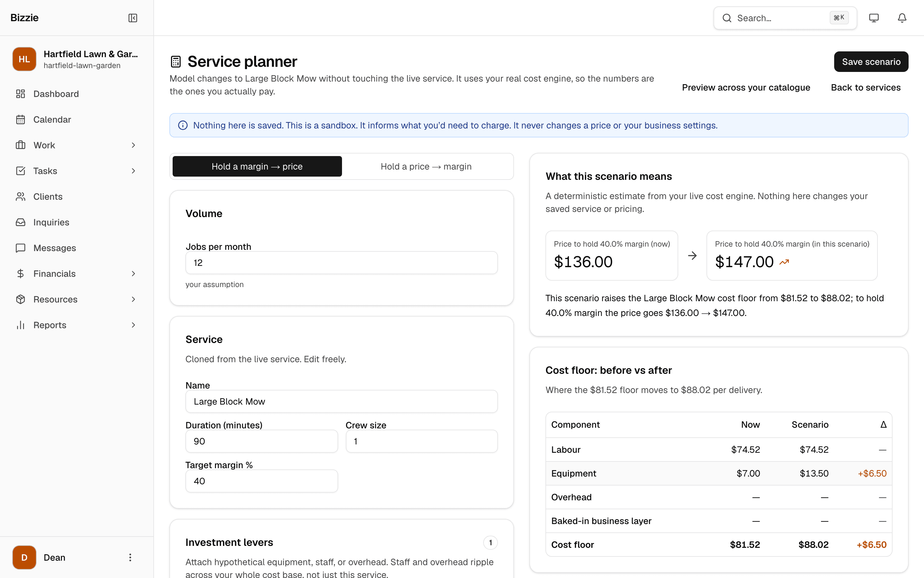Click the Overhead row label
The width and height of the screenshot is (924, 578).
pos(571,497)
